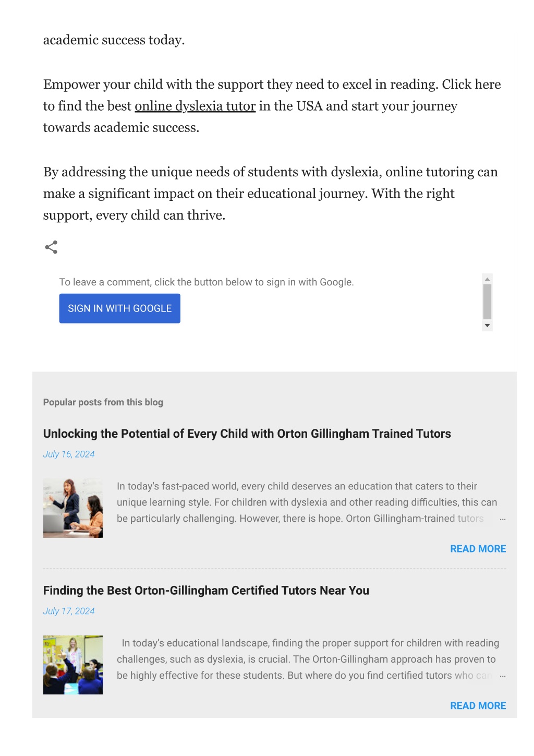The width and height of the screenshot is (534, 756).
Task: Click the first post's excerpt text
Action: tap(307, 502)
